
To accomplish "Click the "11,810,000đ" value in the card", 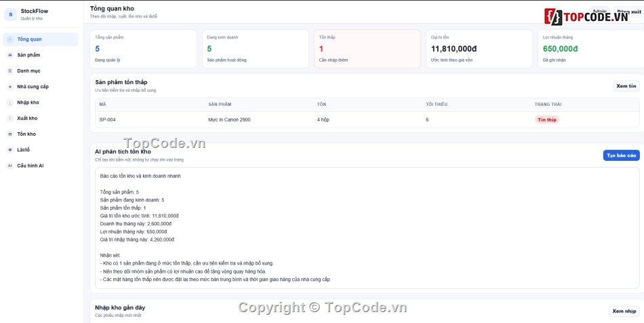I will click(x=454, y=49).
